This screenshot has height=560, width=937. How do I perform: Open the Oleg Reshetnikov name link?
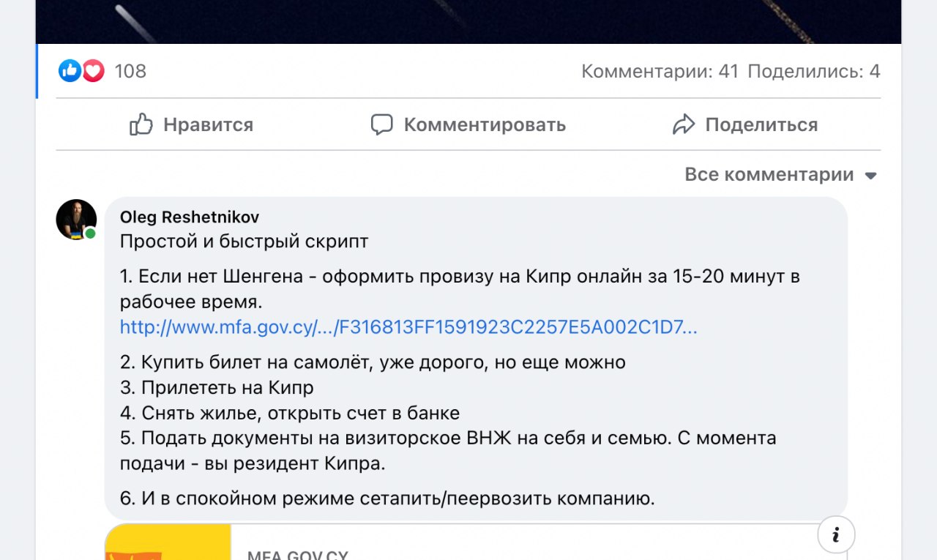(x=190, y=217)
